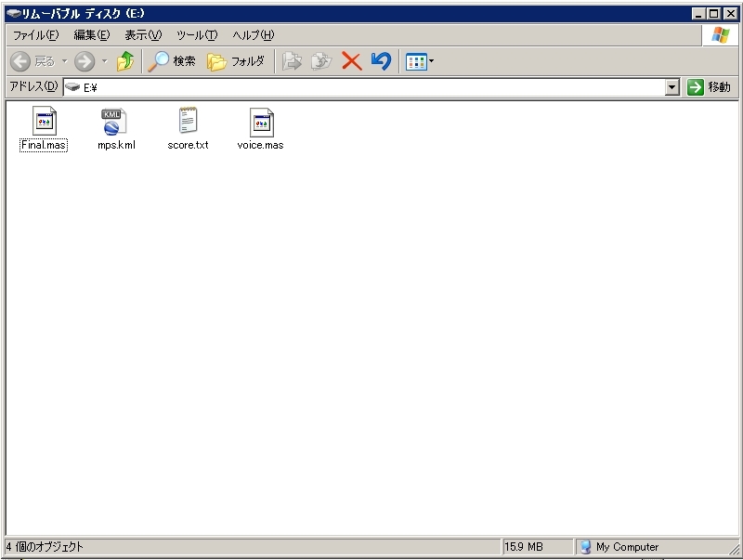Click the red X Delete icon
Image resolution: width=743 pixels, height=560 pixels.
tap(352, 61)
